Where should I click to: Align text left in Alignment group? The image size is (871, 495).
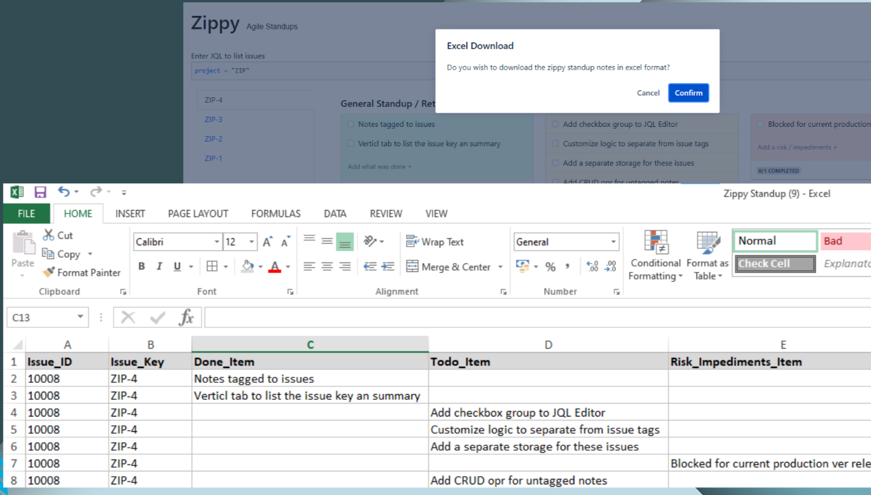click(x=309, y=267)
